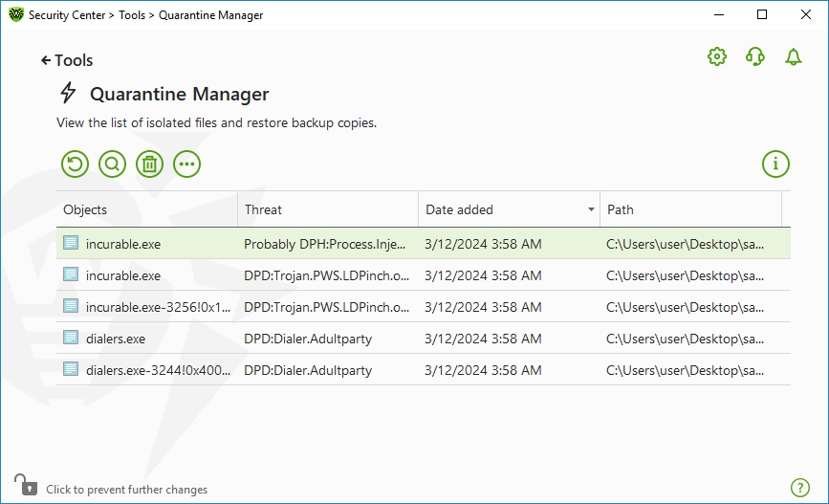Click the file icon of incurable.exe-3256 row

[71, 306]
